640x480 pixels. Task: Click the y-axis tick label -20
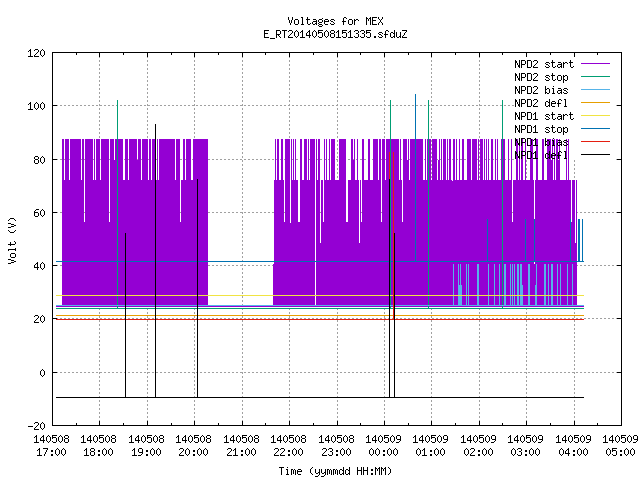[36, 426]
